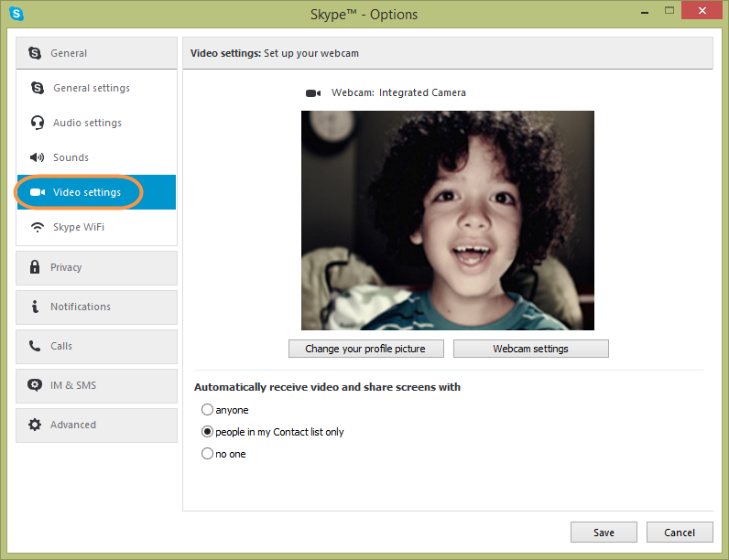Click the phone handset icon beside Calls
The width and height of the screenshot is (729, 560).
tap(35, 346)
